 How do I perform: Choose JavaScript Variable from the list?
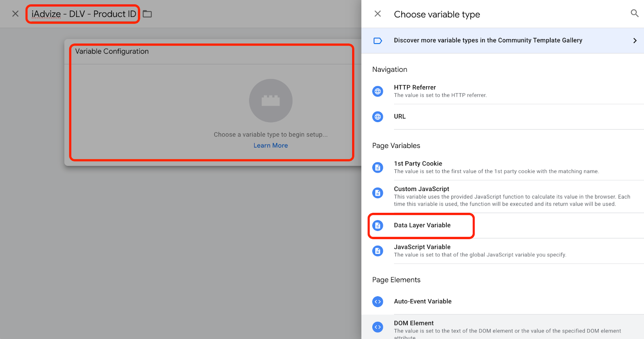click(x=422, y=247)
